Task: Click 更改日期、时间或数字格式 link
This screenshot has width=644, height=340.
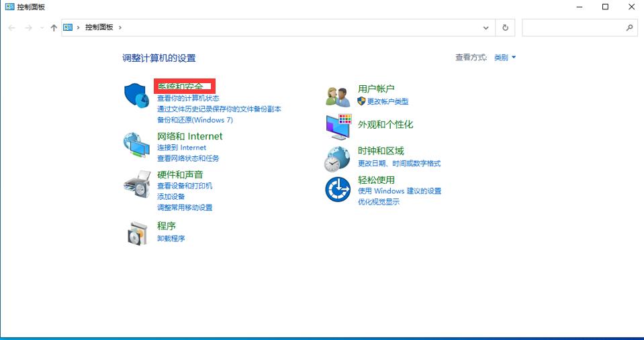Action: (399, 163)
